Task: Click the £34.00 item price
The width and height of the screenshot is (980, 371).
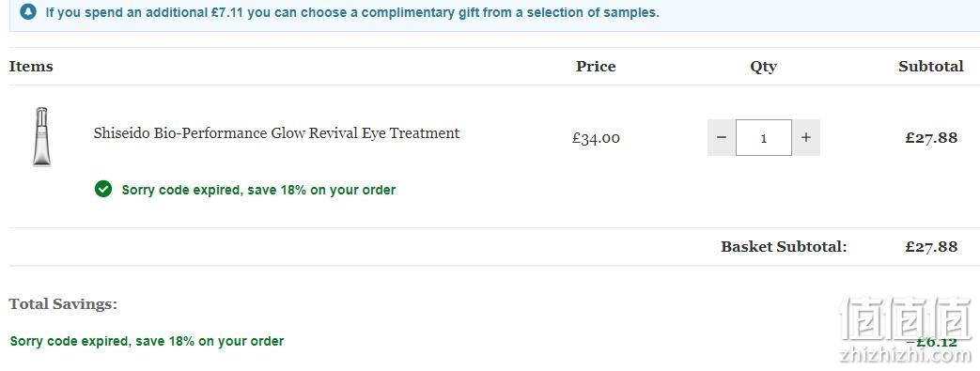Action: [x=596, y=138]
